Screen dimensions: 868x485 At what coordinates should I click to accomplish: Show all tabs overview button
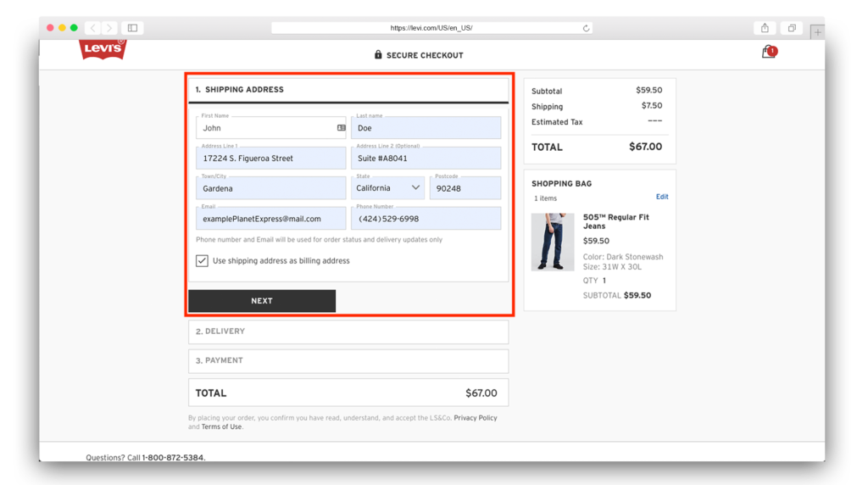click(792, 28)
